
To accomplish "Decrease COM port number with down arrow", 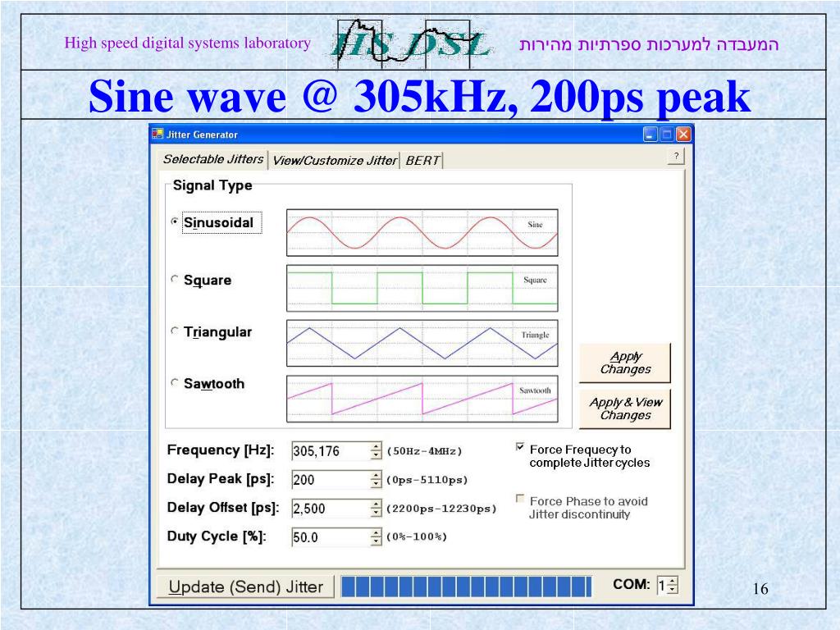I will pyautogui.click(x=673, y=589).
